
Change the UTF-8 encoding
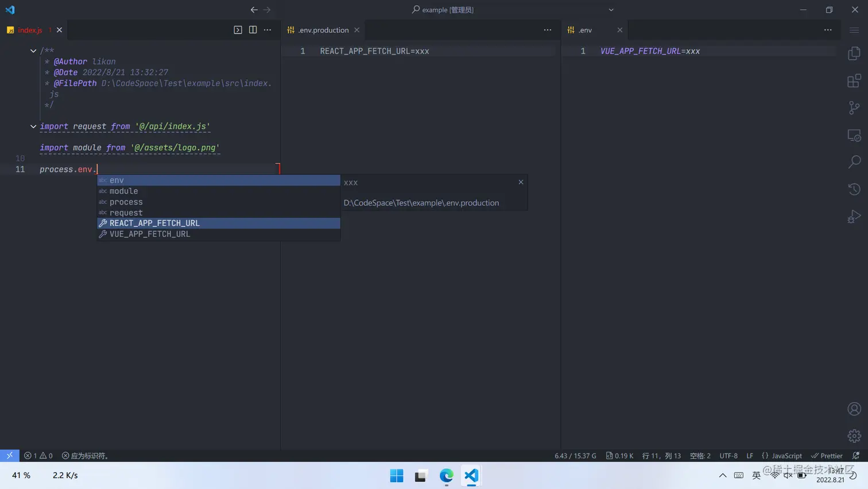(x=728, y=456)
